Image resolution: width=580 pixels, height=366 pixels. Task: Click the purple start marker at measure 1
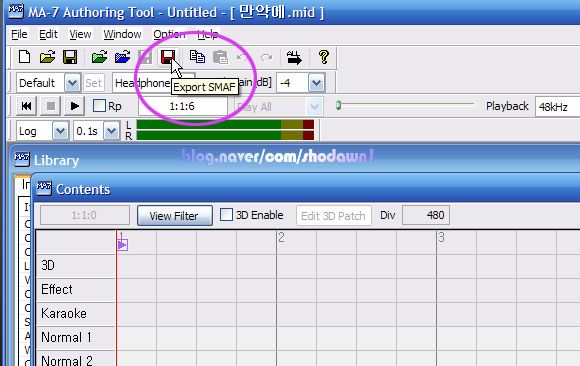122,245
